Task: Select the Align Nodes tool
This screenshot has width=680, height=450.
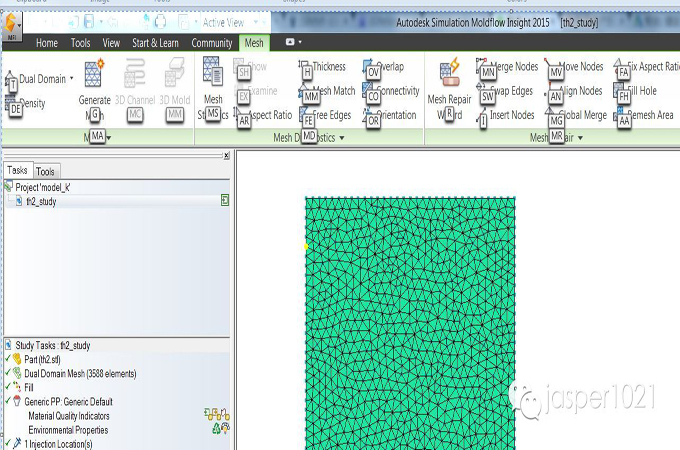Action: pyautogui.click(x=573, y=91)
